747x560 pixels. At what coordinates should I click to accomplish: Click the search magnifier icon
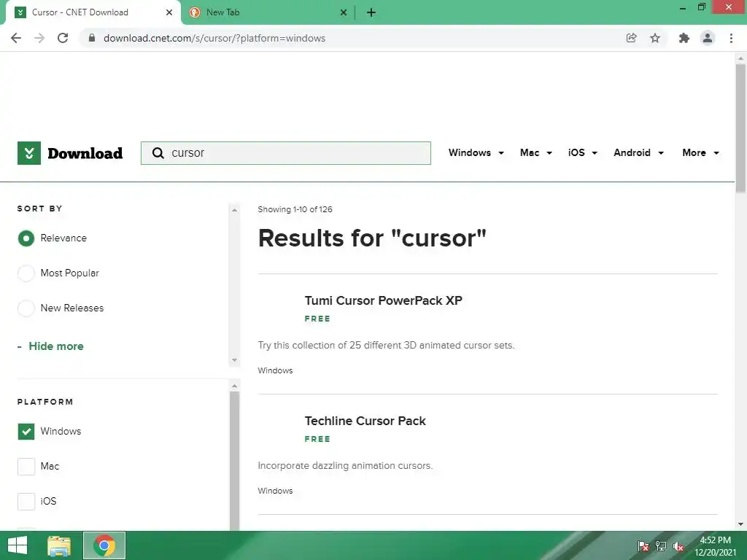coord(158,153)
